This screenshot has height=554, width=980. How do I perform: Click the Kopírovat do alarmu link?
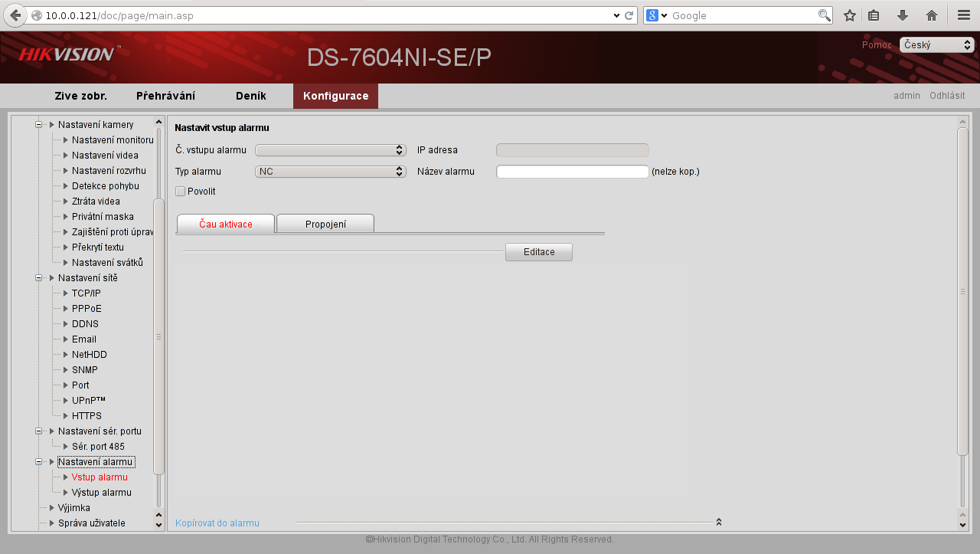(217, 523)
